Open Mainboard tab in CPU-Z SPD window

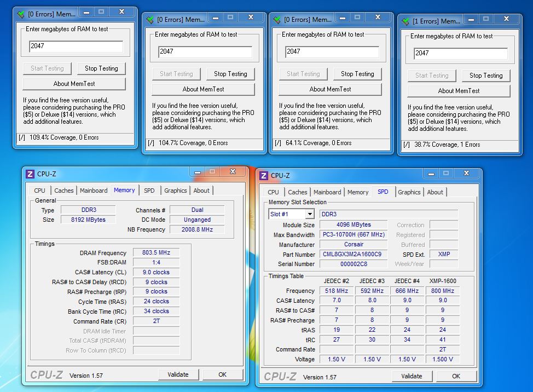[x=327, y=192]
